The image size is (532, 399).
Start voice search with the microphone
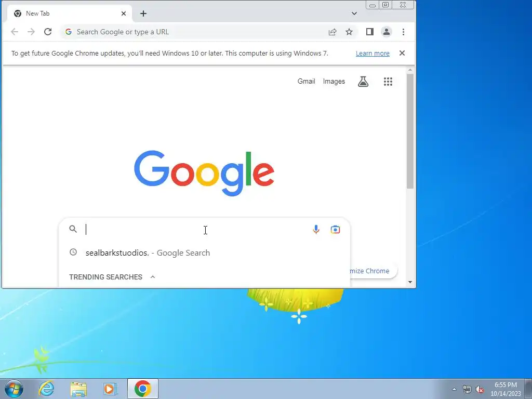coord(316,230)
